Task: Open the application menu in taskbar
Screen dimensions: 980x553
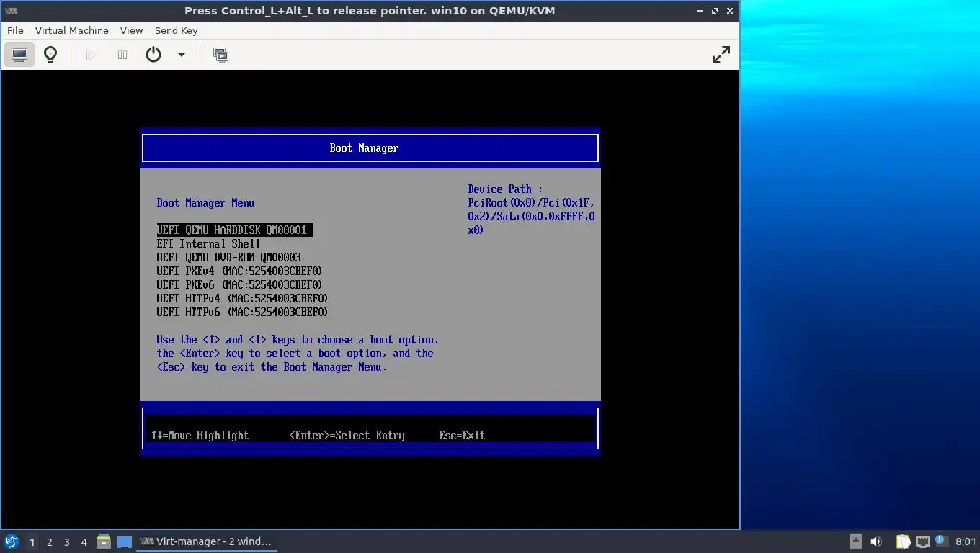Action: (12, 541)
